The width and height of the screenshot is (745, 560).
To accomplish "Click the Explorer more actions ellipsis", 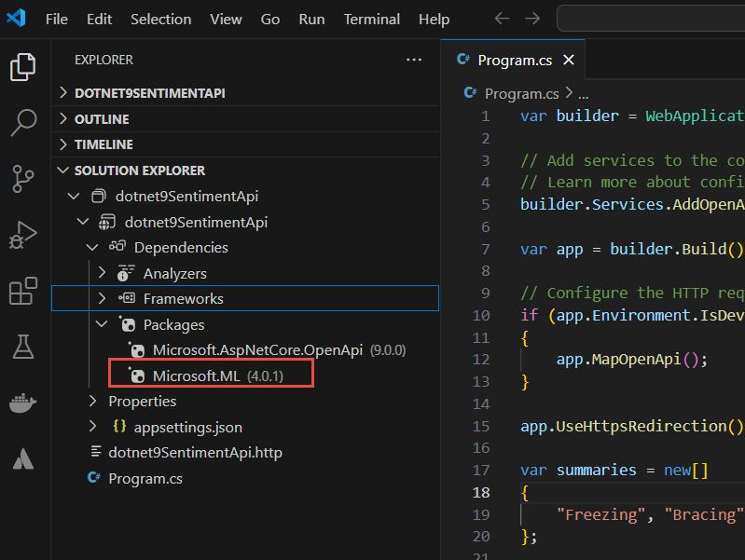I will (x=414, y=60).
